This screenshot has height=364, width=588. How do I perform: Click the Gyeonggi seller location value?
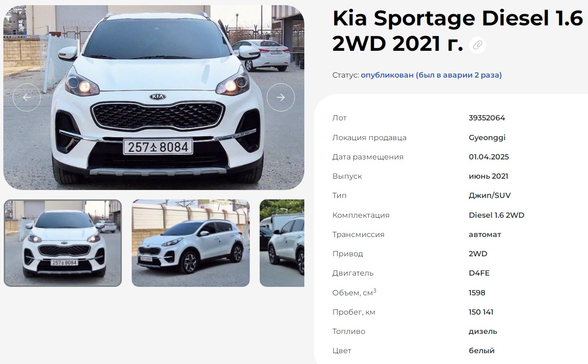pos(487,138)
